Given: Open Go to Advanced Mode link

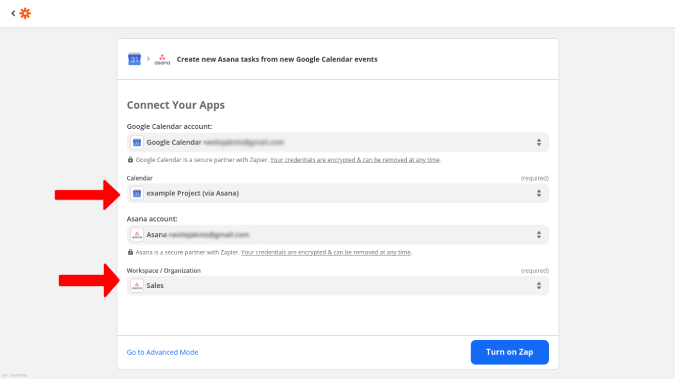Looking at the screenshot, I should (x=162, y=352).
